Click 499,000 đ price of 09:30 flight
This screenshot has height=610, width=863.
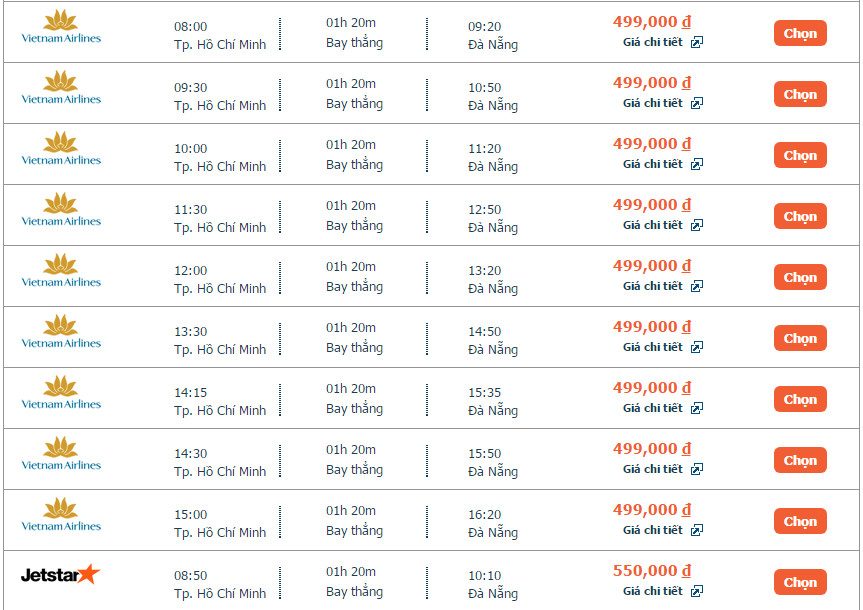pos(651,83)
